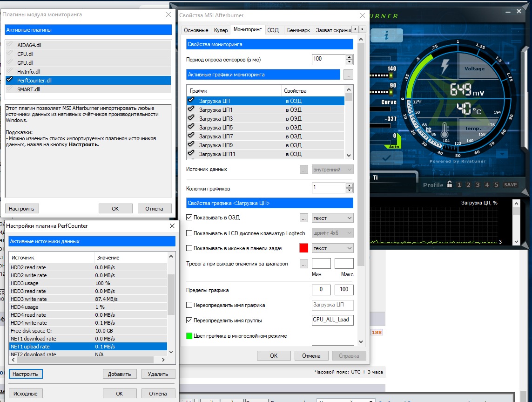Increase graph columns with up arrow
This screenshot has height=402, width=532.
click(350, 185)
